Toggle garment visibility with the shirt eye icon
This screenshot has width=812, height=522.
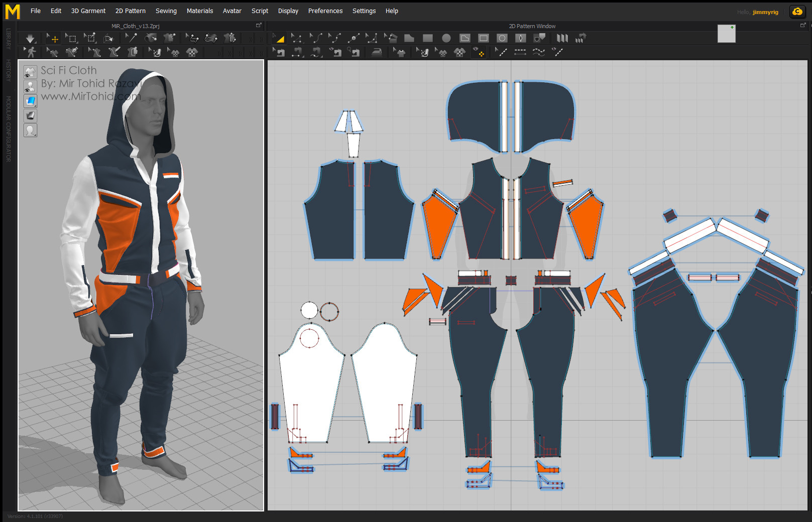click(30, 72)
